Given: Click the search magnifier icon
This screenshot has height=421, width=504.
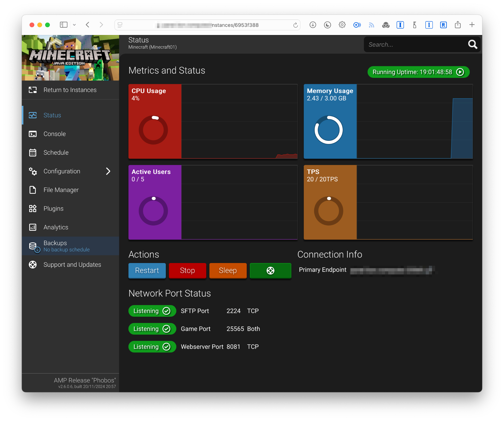Looking at the screenshot, I should pos(472,45).
